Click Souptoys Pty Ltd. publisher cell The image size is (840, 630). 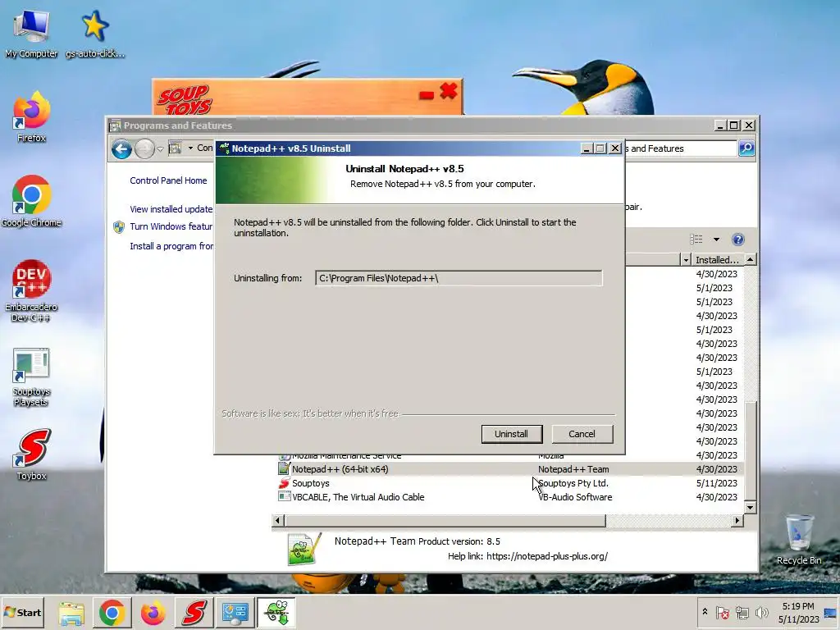(x=573, y=483)
